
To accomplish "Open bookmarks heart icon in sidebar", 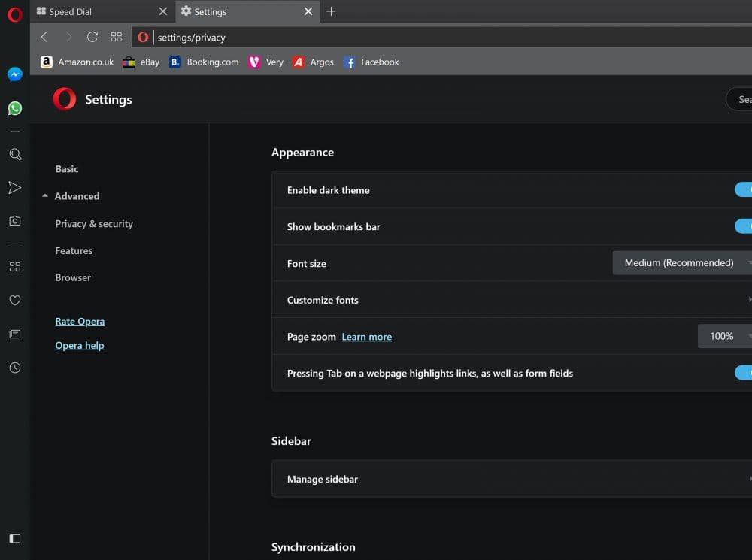I will click(15, 300).
